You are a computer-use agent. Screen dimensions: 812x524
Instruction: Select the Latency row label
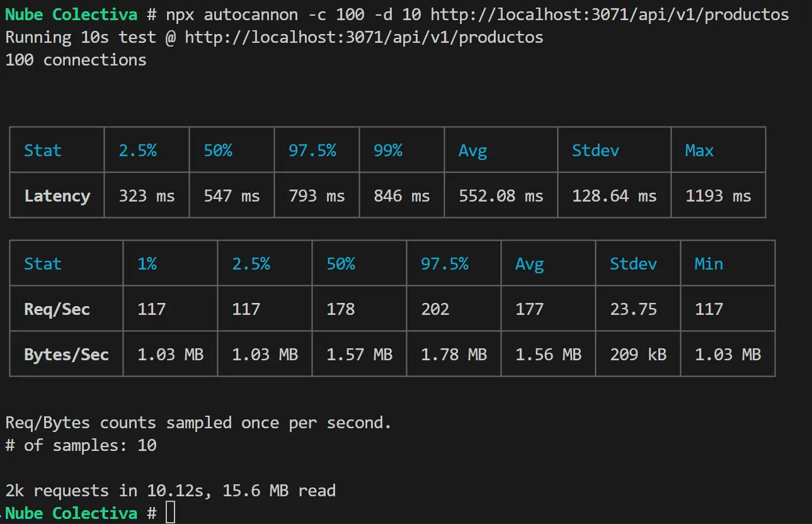(x=57, y=196)
